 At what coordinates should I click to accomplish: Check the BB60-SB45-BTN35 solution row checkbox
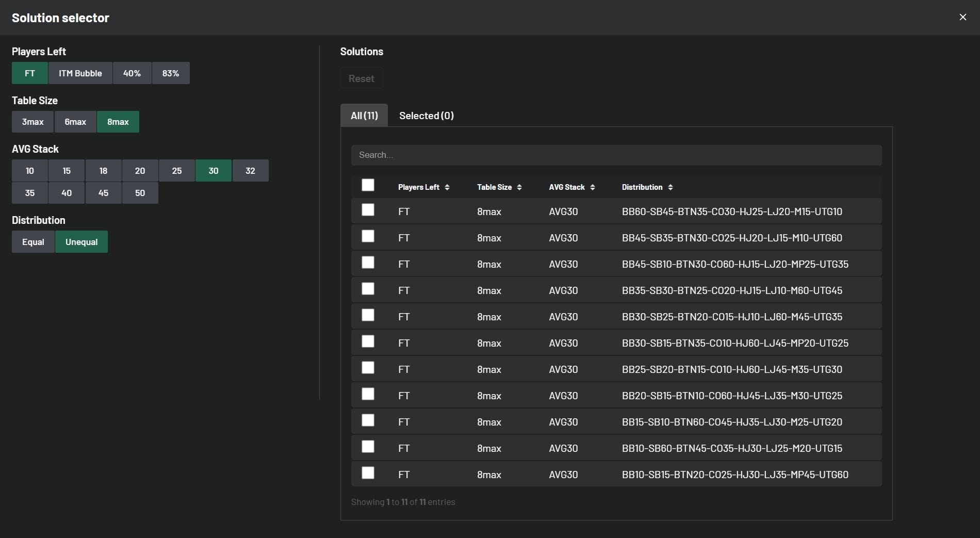(x=368, y=210)
